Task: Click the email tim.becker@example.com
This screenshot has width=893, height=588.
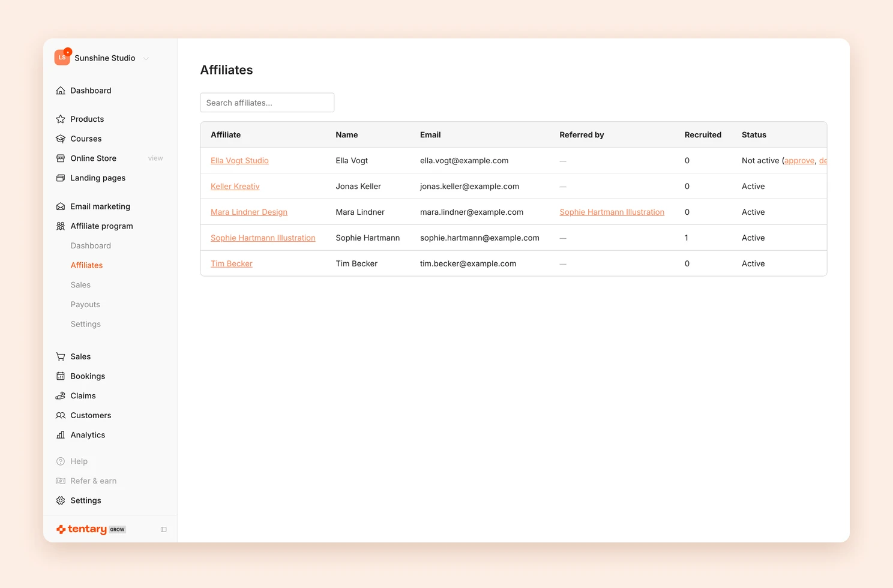Action: click(x=468, y=264)
